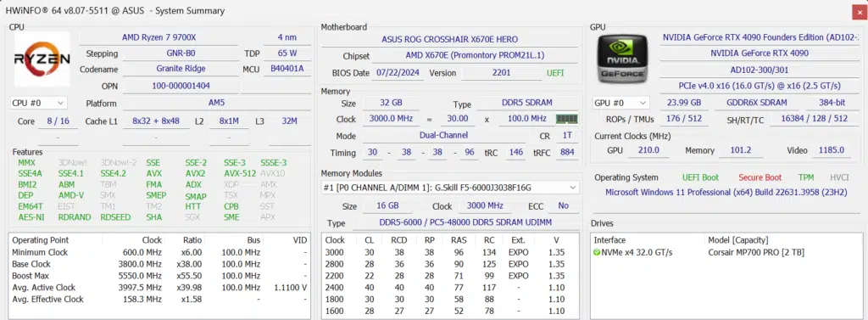Click the 2400 clock timing row
Screen dimensions: 868x320
tap(450, 287)
